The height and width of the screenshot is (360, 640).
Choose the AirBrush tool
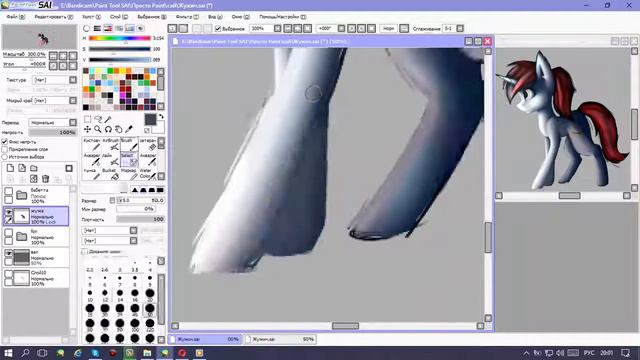coord(111,144)
